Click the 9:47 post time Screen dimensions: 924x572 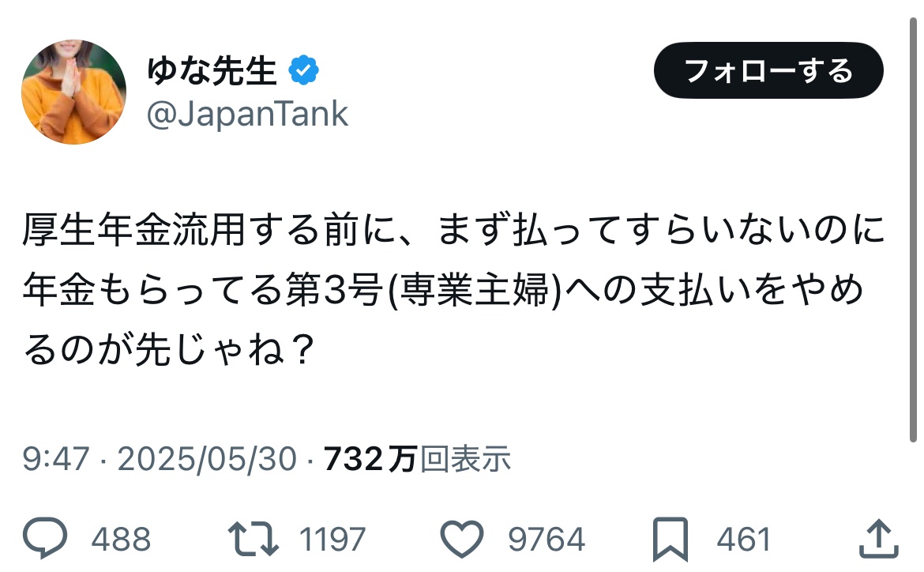point(55,459)
